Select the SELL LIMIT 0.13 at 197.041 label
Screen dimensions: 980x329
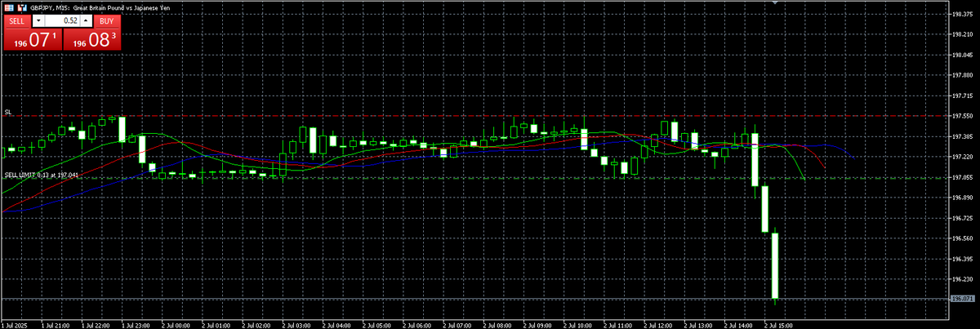coord(42,175)
